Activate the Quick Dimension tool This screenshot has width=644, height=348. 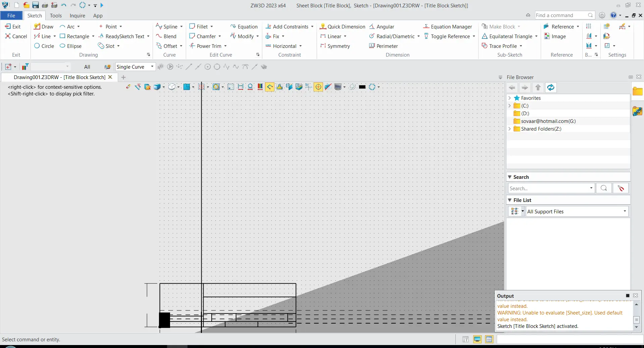pyautogui.click(x=342, y=26)
